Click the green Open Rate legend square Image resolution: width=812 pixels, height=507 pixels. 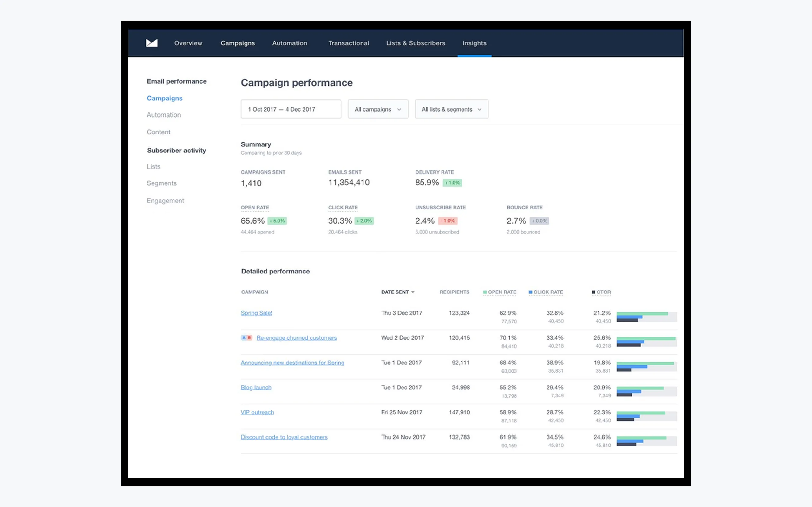pyautogui.click(x=485, y=292)
